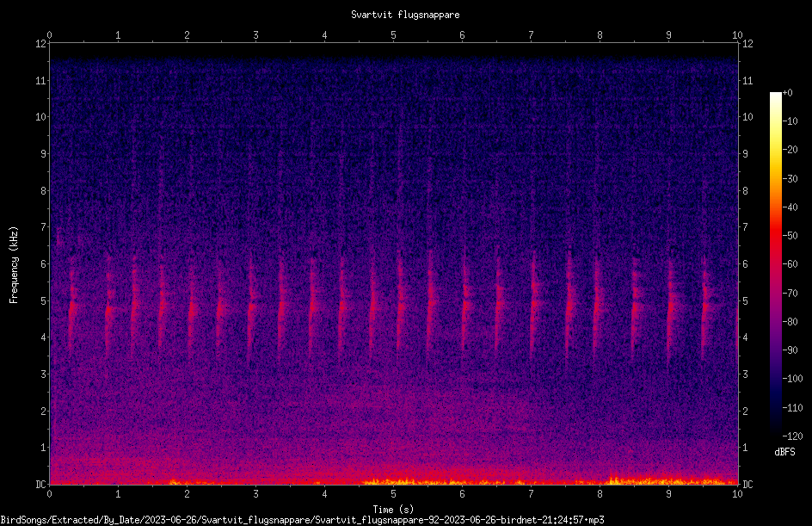Click the title 'Svartvit flugsnappare'
Image resolution: width=812 pixels, height=526 pixels.
click(405, 15)
